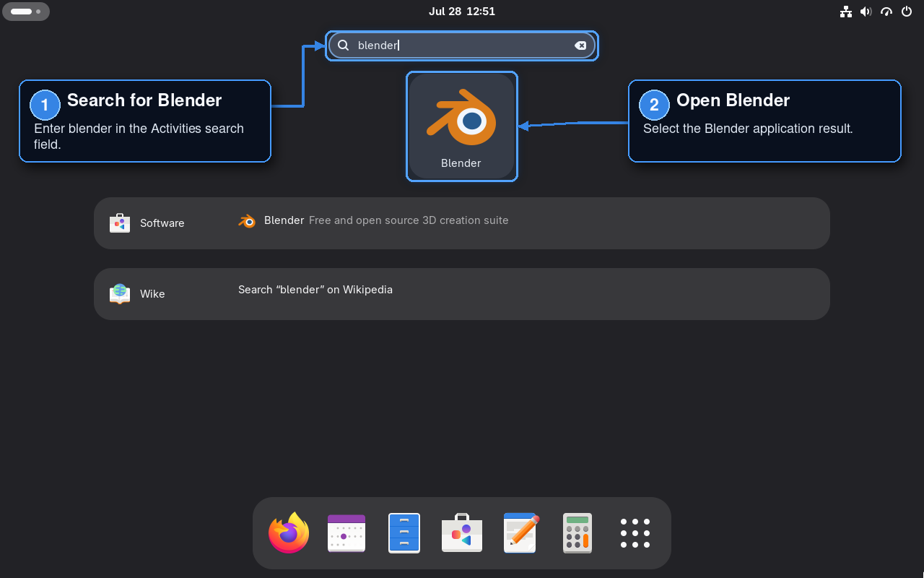Click the Blender label under the app icon
The image size is (924, 578).
tap(461, 163)
